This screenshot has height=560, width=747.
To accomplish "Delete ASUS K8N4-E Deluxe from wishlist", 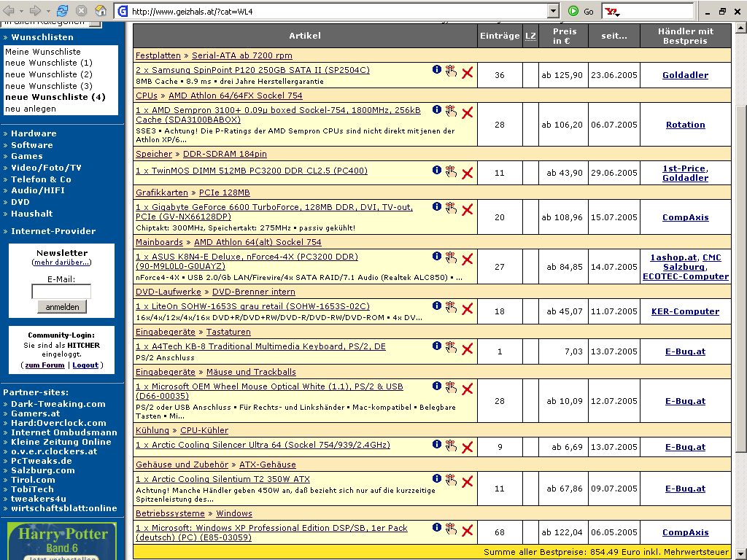I will click(x=468, y=259).
